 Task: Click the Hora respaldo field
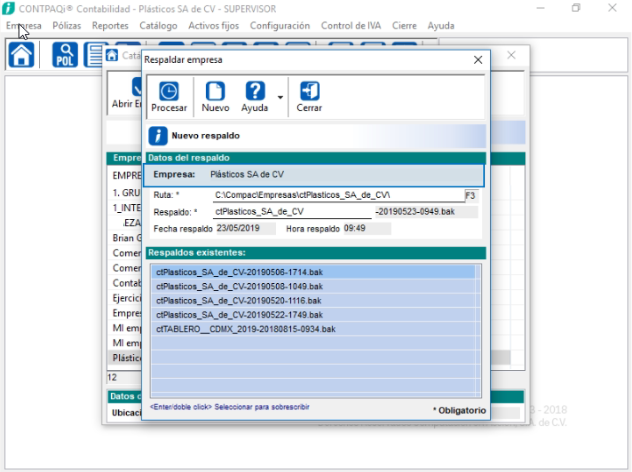367,229
